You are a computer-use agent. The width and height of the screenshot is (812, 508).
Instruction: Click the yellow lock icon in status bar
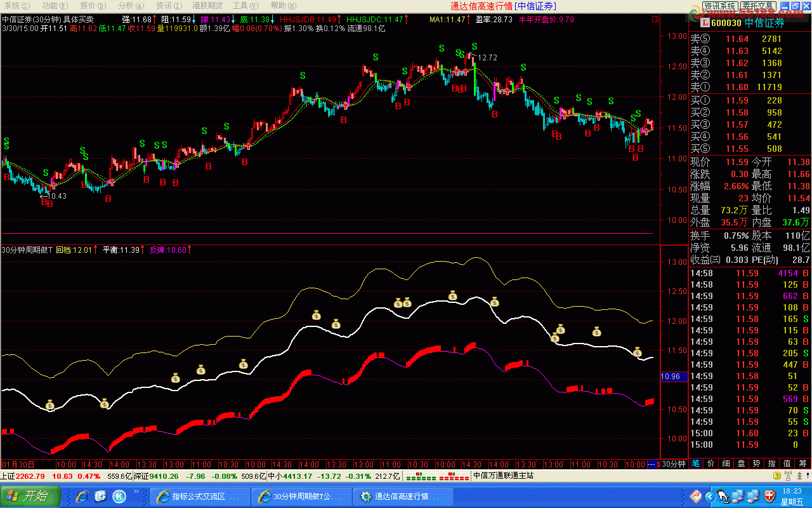776,476
